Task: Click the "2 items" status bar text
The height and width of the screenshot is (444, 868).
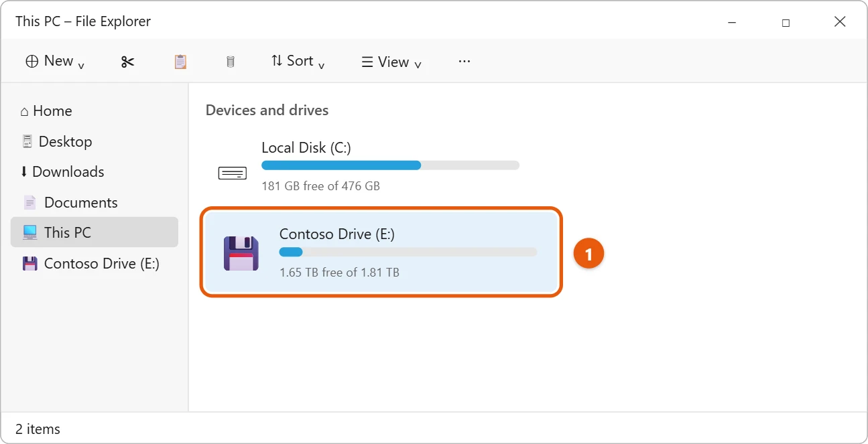Action: 38,429
